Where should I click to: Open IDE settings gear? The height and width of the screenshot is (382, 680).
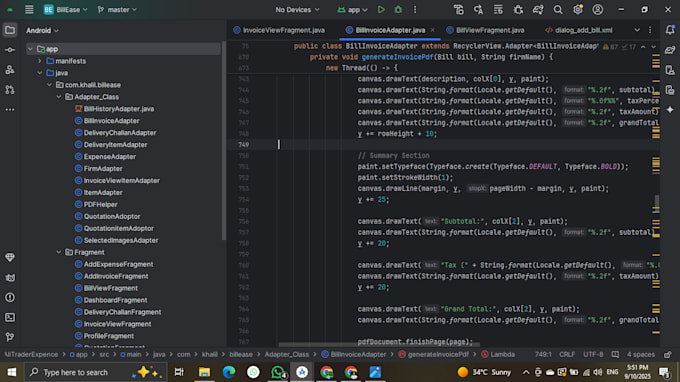coord(578,10)
